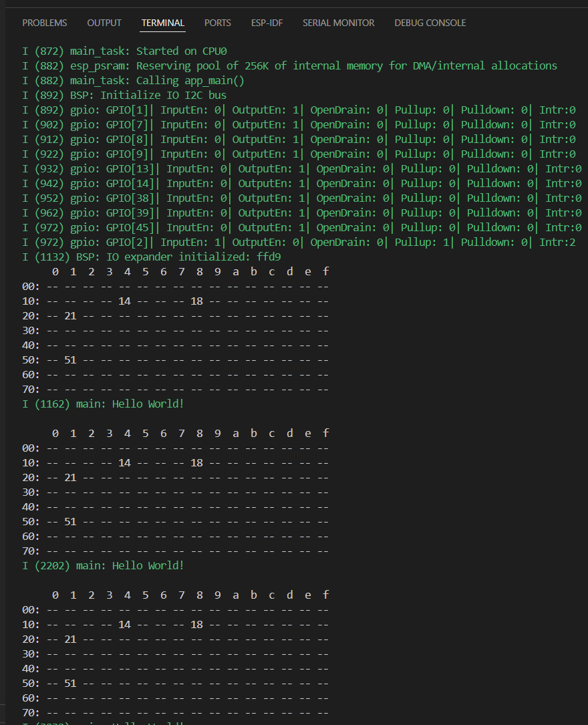Open the ESP-IDF panel tab

pos(267,23)
